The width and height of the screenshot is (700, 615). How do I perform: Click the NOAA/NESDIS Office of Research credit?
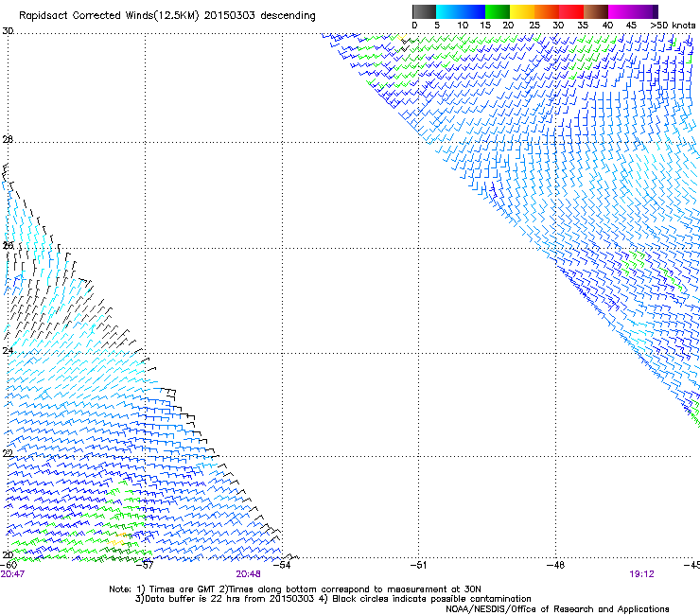tap(557, 609)
